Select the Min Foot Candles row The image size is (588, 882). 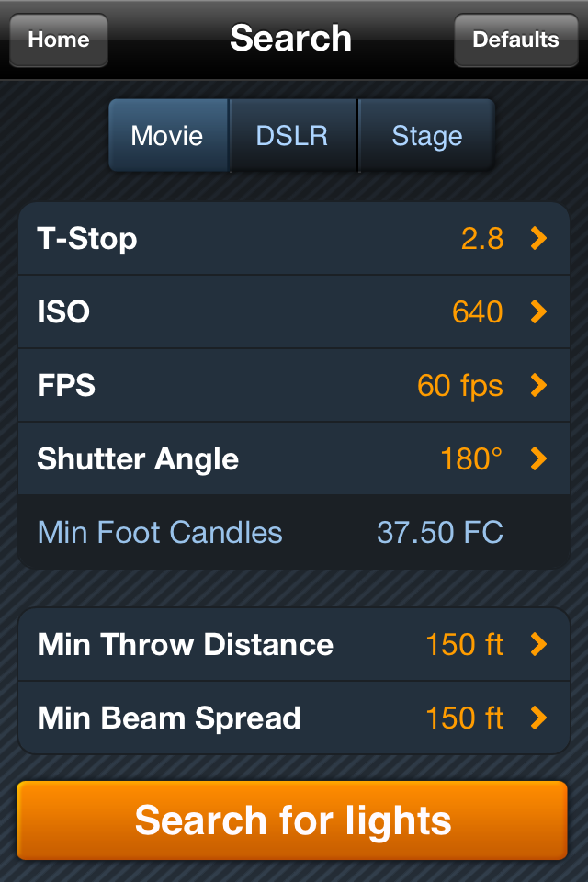click(x=294, y=533)
